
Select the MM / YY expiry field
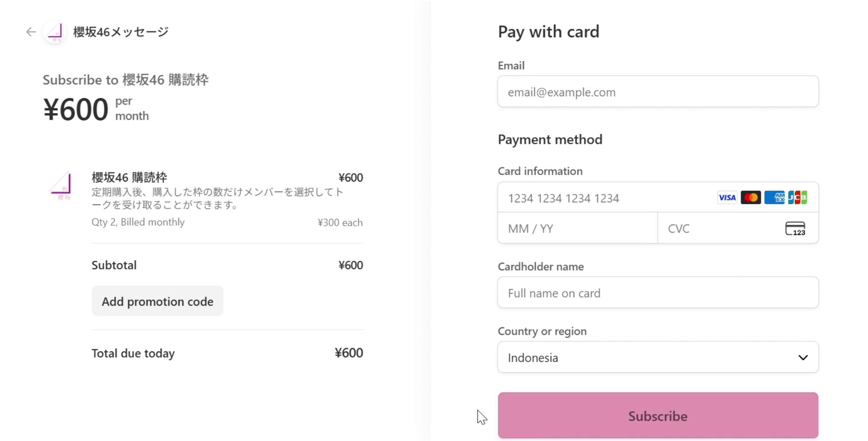pos(577,229)
